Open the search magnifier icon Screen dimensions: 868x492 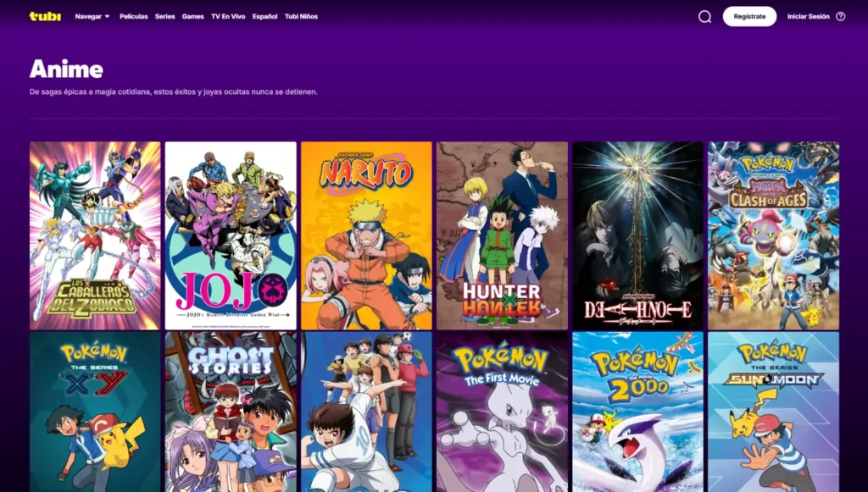tap(704, 17)
